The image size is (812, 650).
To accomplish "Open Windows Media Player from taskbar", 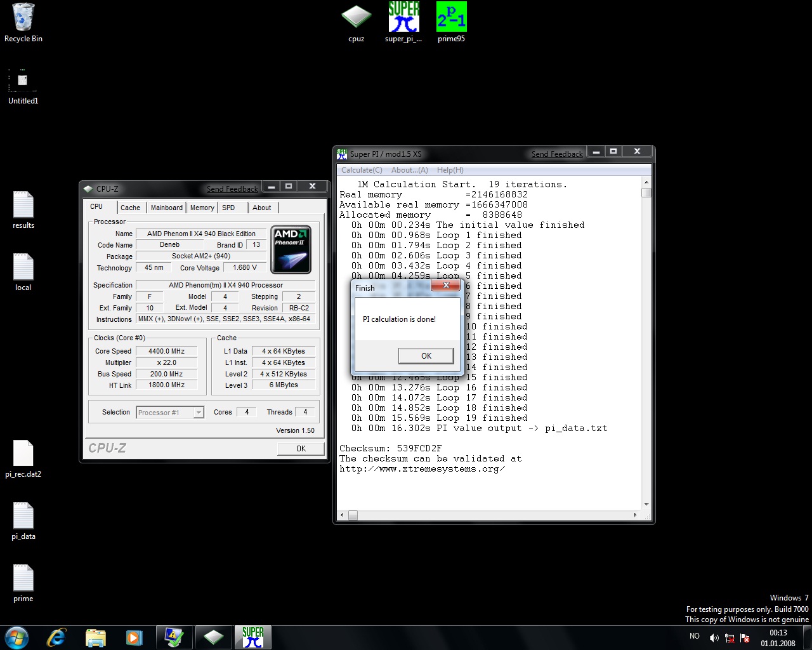I will (x=134, y=637).
